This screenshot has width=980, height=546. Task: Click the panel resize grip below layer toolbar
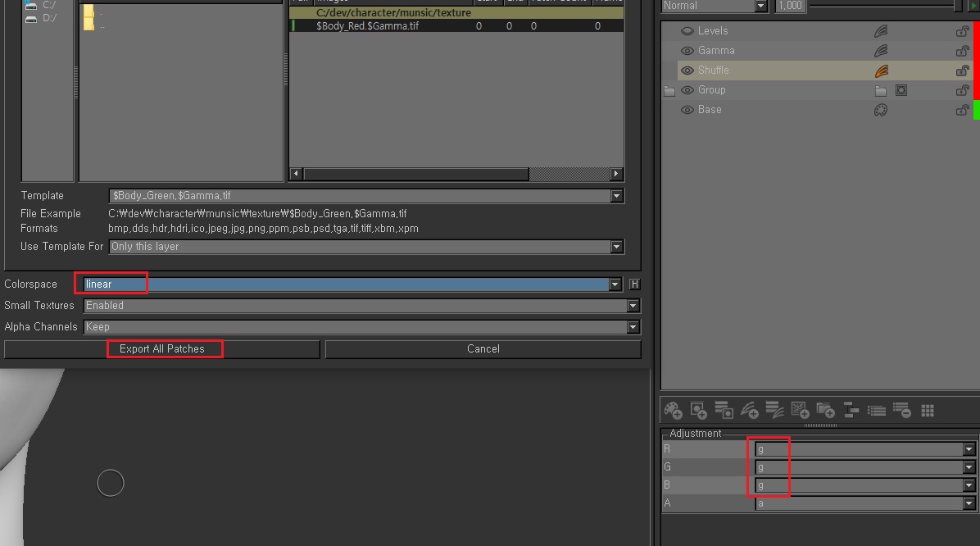(x=820, y=425)
